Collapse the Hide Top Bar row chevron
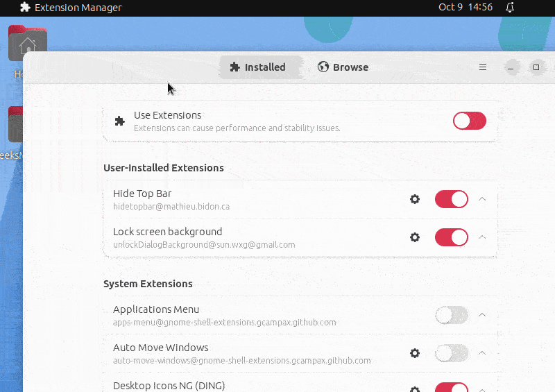 [482, 199]
